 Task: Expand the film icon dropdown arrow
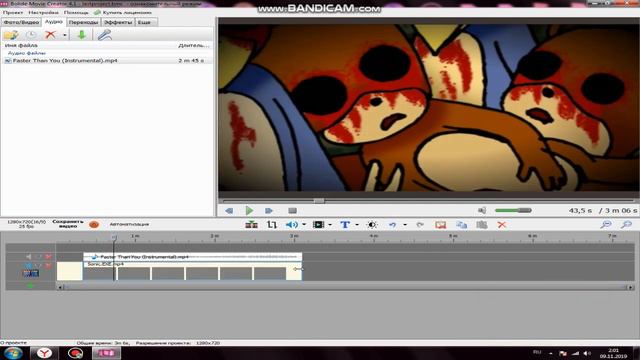click(330, 224)
